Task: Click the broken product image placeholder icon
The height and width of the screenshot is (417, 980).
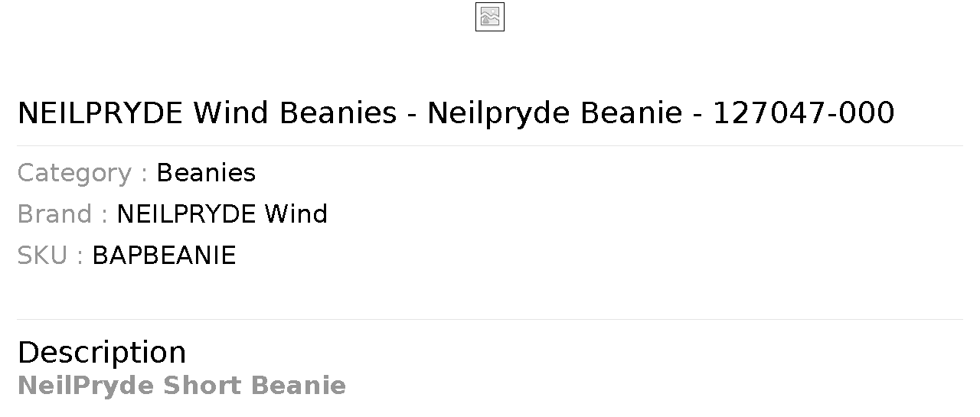Action: coord(490,17)
